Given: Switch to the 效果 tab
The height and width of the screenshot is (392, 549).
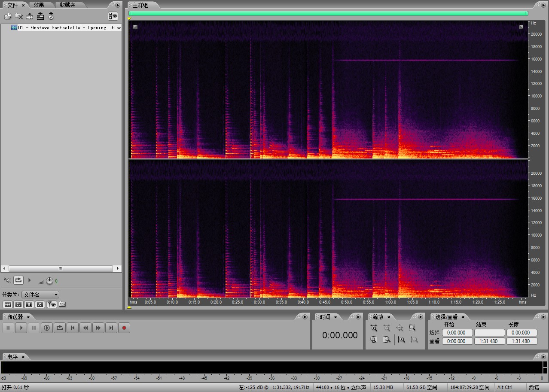Looking at the screenshot, I should click(x=39, y=5).
